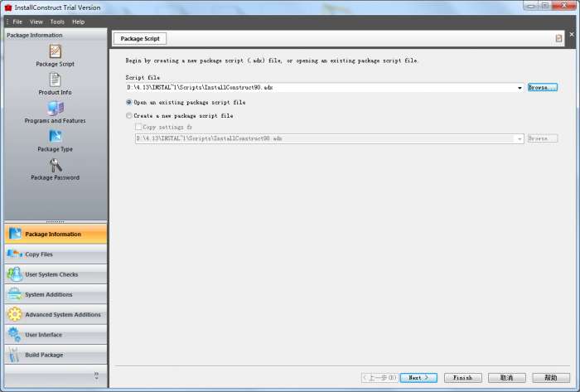Select Open an existing package script file
This screenshot has width=580, height=392.
click(128, 102)
